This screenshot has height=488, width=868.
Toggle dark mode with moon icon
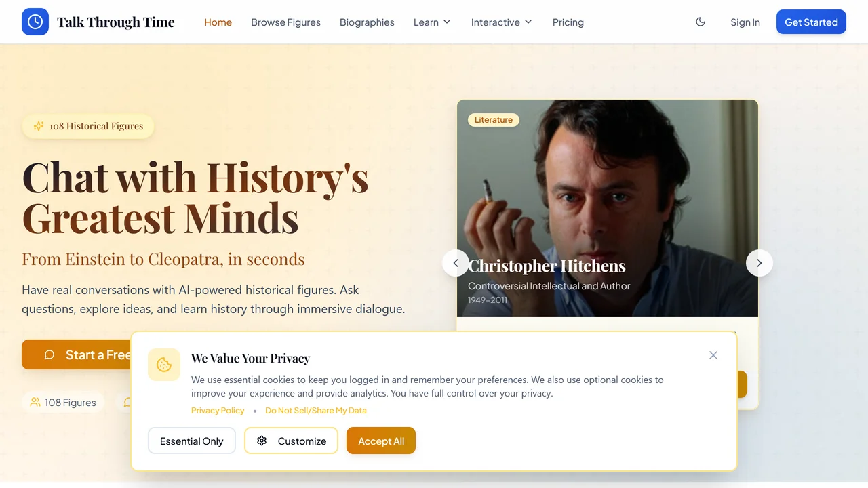(x=701, y=22)
